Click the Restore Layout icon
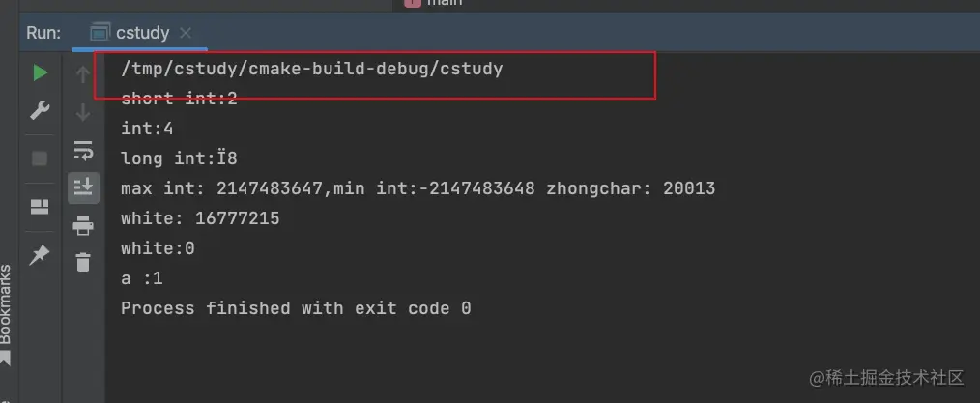This screenshot has height=403, width=980. tap(40, 207)
